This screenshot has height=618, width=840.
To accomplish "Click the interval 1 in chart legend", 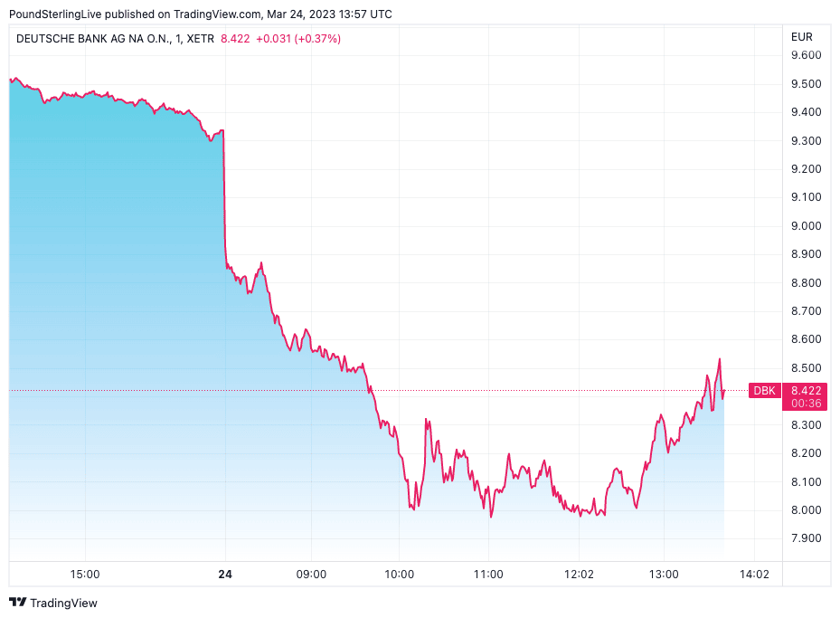I will coord(179,39).
